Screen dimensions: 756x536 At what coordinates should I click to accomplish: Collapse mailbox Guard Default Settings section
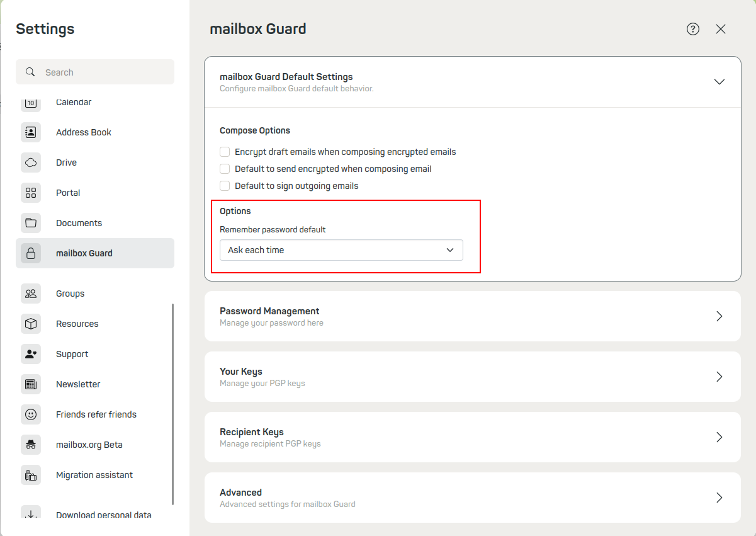coord(719,81)
